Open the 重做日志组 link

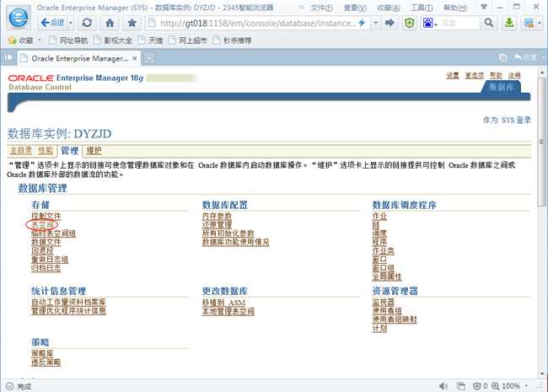click(x=50, y=260)
